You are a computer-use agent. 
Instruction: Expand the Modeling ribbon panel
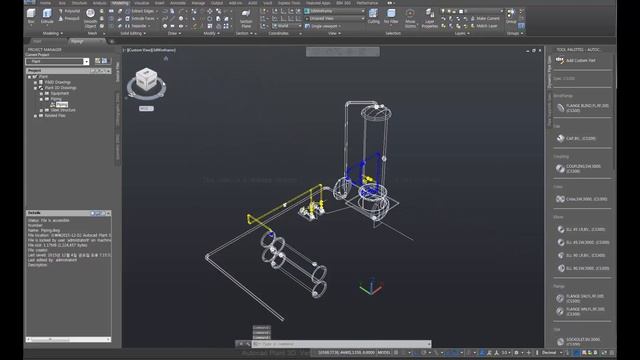(x=53, y=33)
